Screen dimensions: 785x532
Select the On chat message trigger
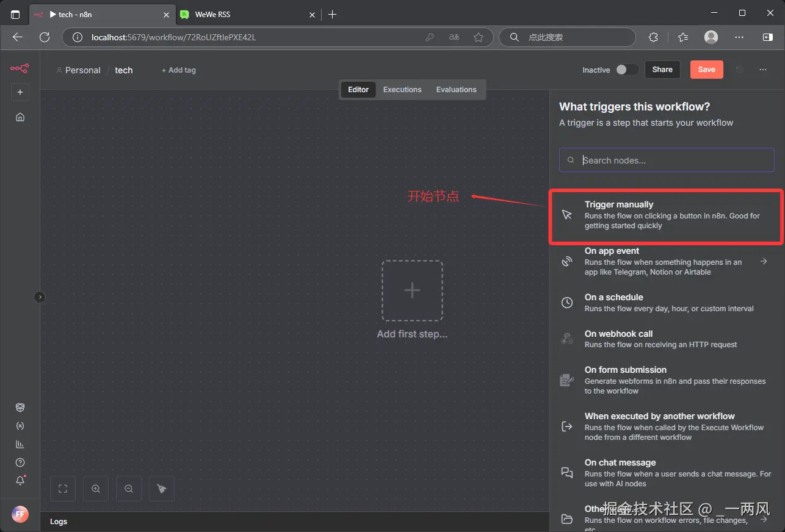667,473
